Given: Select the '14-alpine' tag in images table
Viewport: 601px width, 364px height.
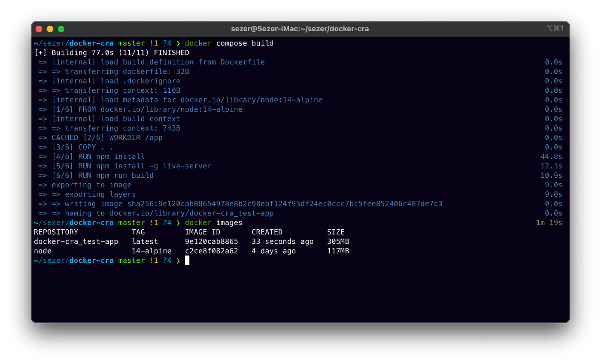Looking at the screenshot, I should [152, 251].
